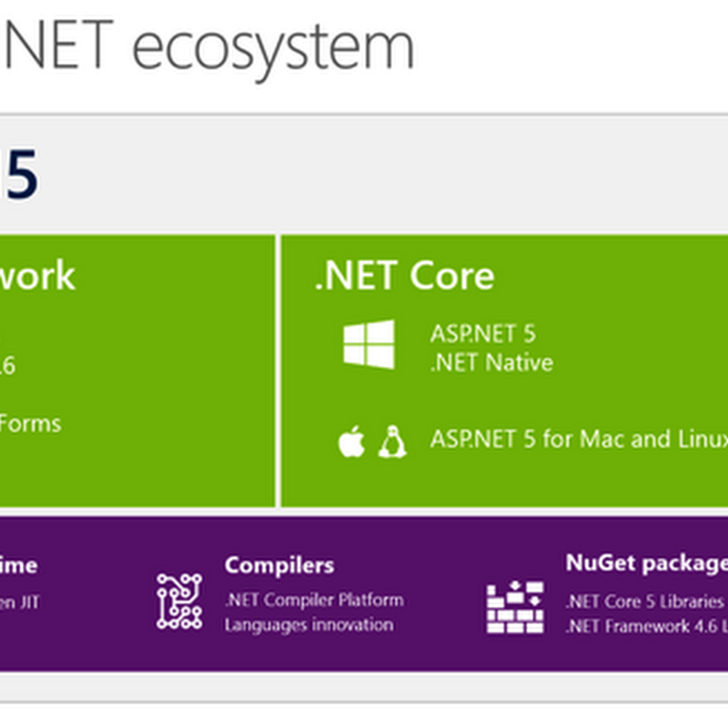This screenshot has height=728, width=728.
Task: Select ".NET Compiler Platform" text
Action: click(314, 600)
